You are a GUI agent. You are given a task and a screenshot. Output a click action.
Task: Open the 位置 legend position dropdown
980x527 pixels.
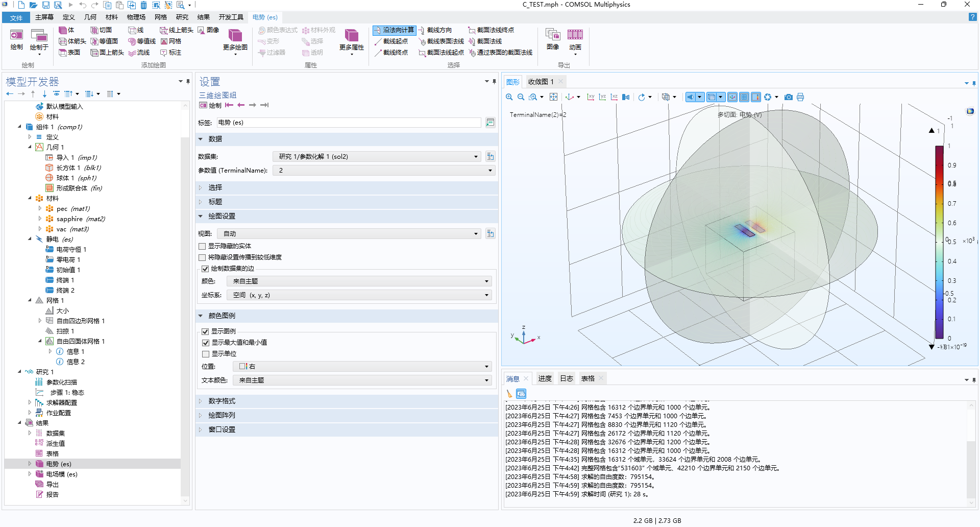point(362,367)
